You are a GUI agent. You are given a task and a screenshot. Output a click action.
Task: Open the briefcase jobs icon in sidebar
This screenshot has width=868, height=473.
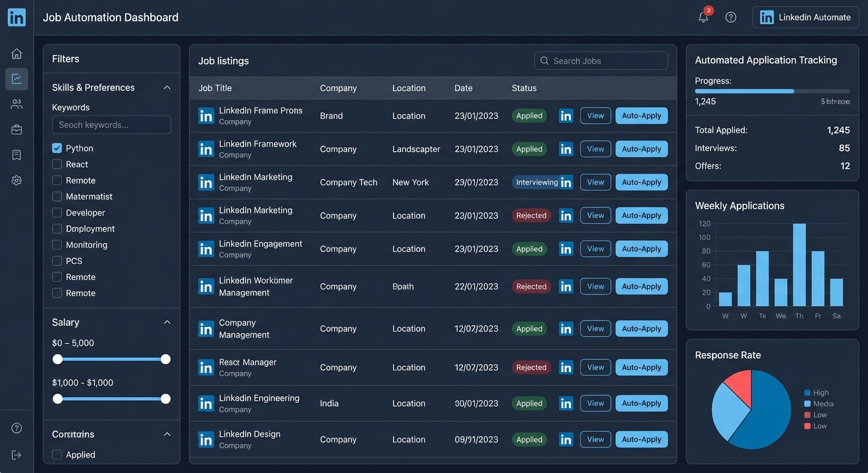point(17,129)
